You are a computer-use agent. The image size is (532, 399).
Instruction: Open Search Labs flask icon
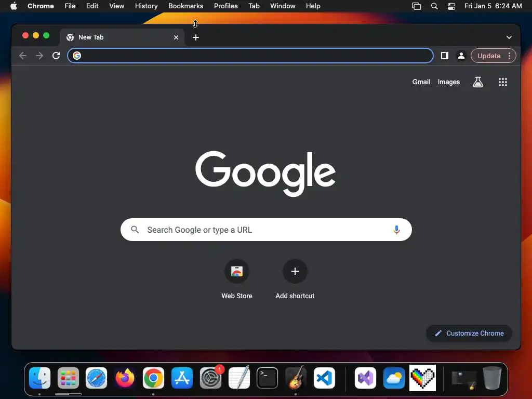click(x=478, y=82)
